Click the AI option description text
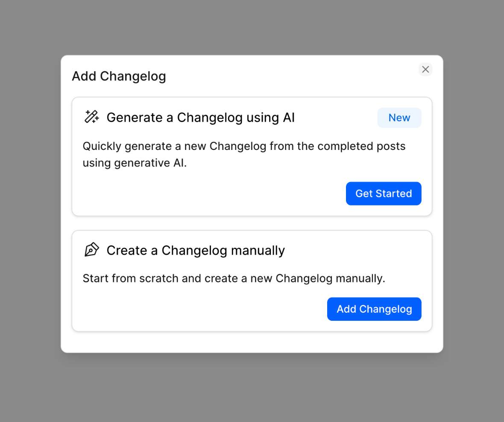 tap(244, 154)
